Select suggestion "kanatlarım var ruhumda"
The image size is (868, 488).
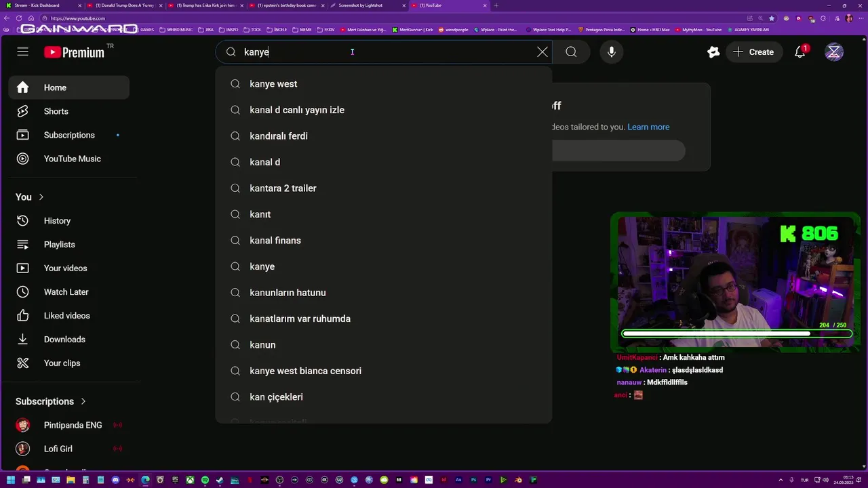click(x=384, y=319)
